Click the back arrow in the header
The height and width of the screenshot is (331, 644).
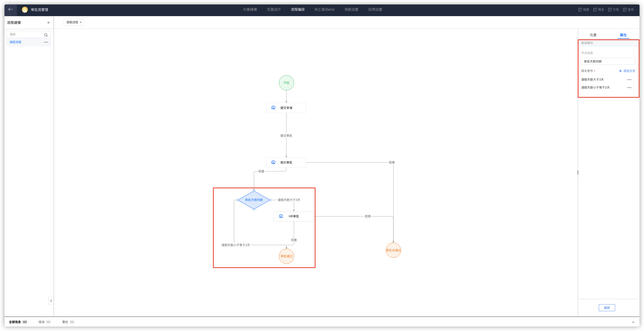[11, 10]
